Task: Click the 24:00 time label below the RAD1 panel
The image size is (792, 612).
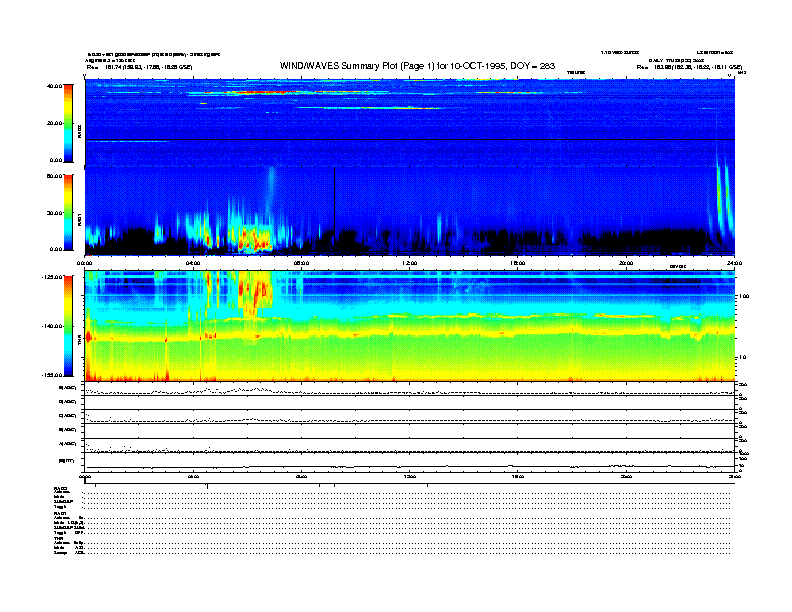Action: [x=734, y=263]
